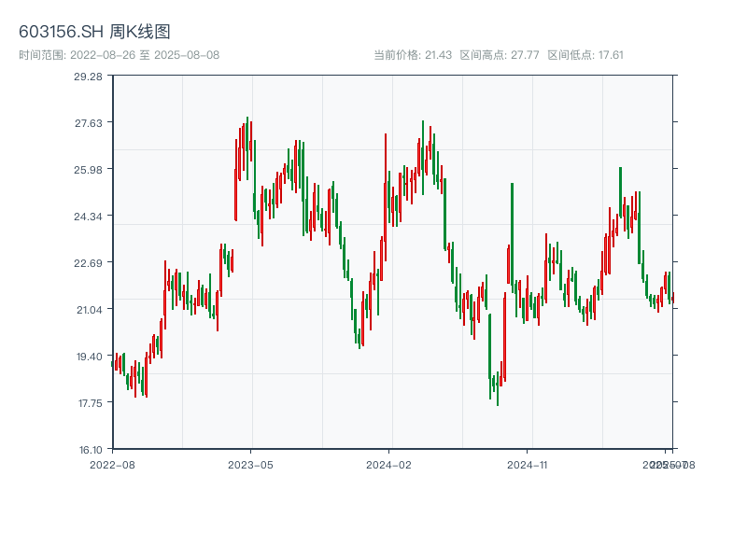Click the y-axis label 16.10
This screenshot has width=747, height=560.
(x=91, y=450)
